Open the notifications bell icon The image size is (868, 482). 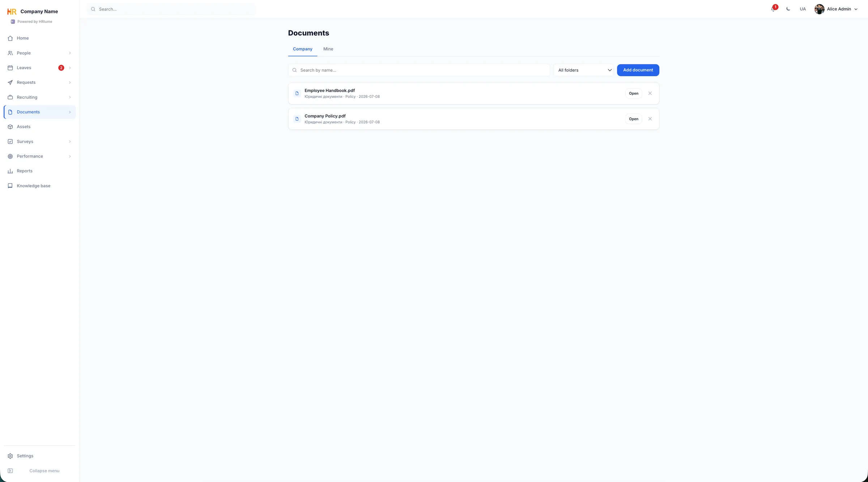pos(773,9)
